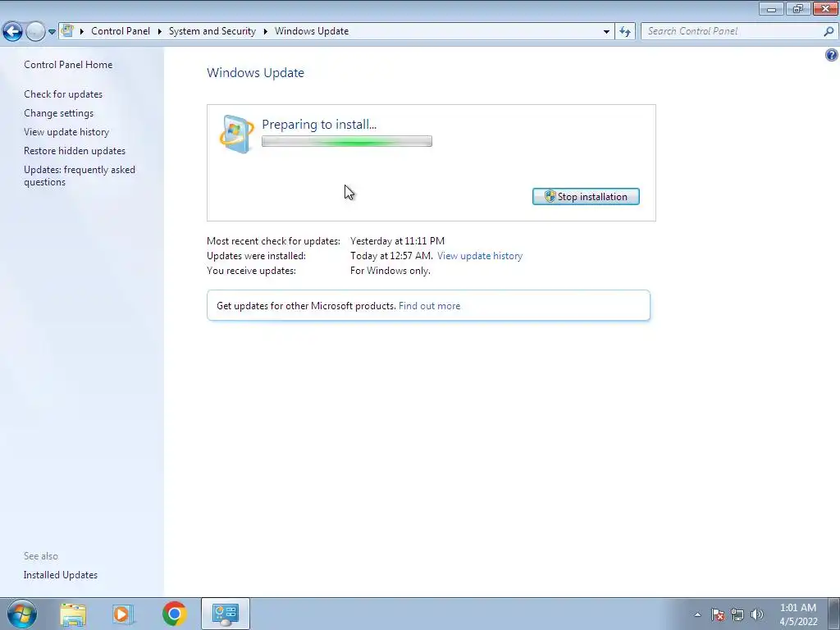Click the search magnifier icon

[829, 31]
